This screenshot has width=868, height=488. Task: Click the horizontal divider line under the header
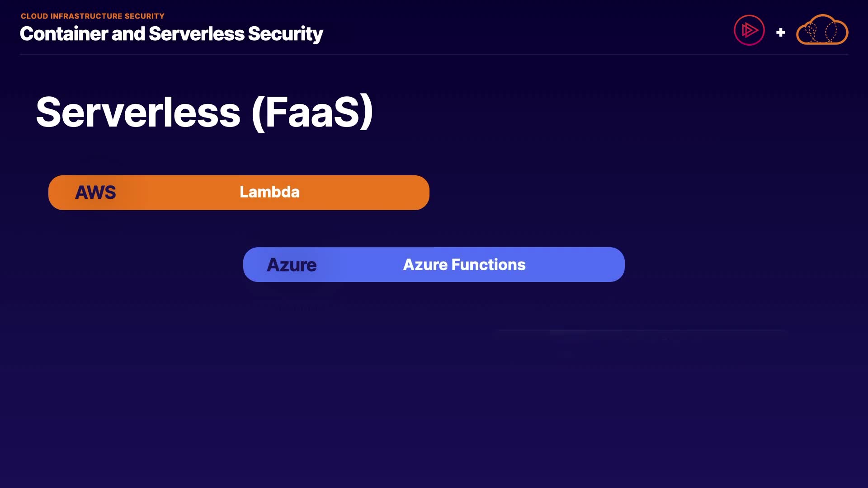click(x=434, y=55)
